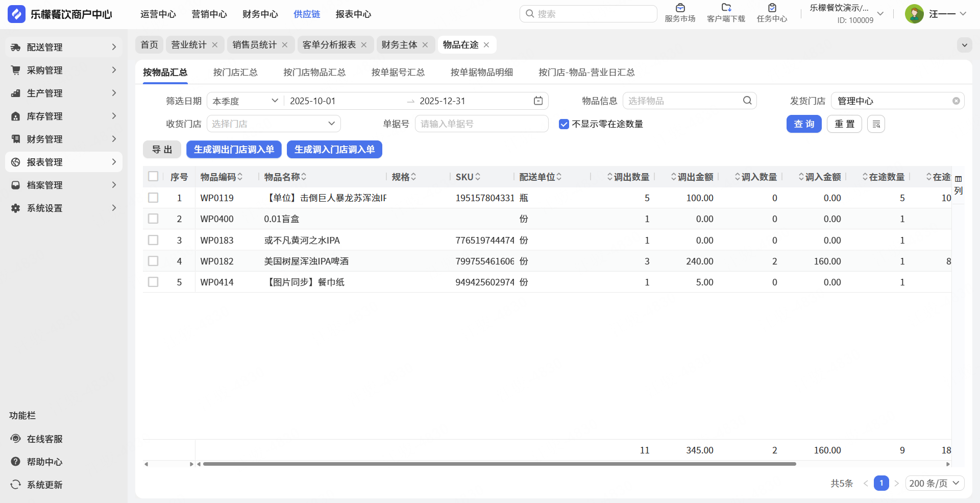This screenshot has width=980, height=503.
Task: Click the horizontal scrollbar under the table
Action: 499,464
